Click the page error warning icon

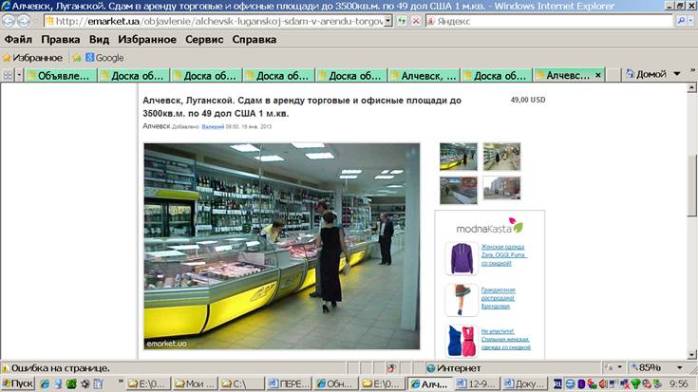(x=5, y=368)
